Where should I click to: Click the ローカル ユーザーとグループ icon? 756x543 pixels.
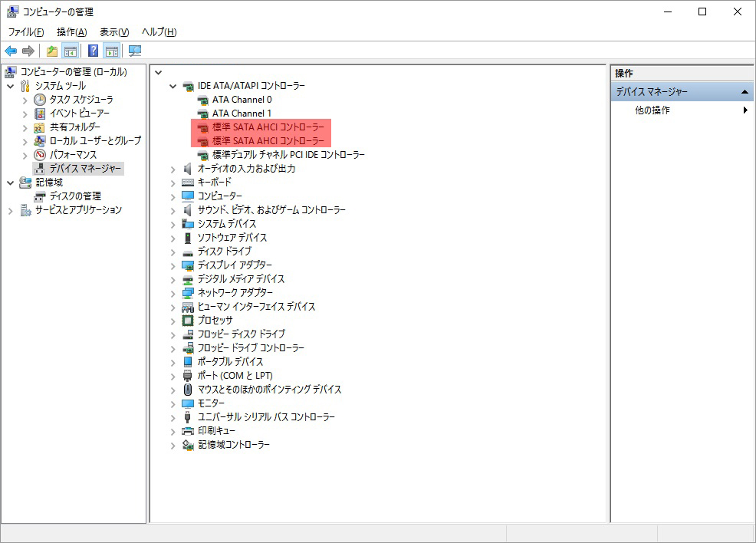pyautogui.click(x=40, y=141)
